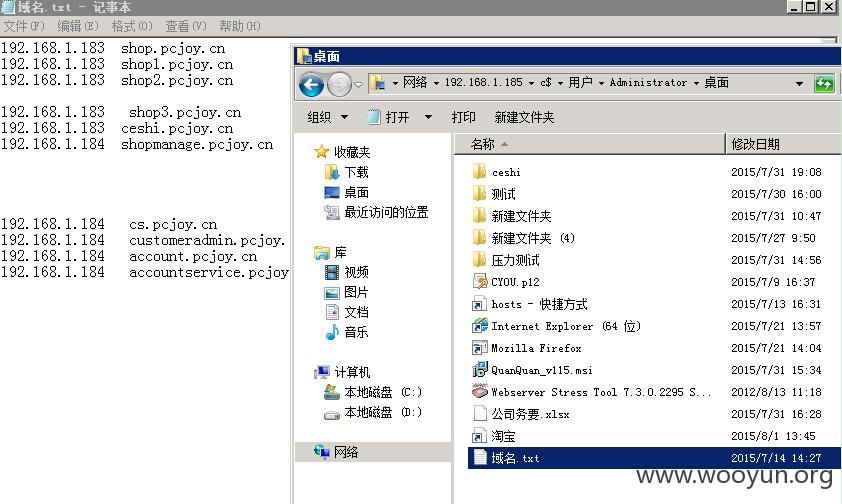This screenshot has height=504, width=842.
Task: Sort by the 名称 column header
Action: point(590,144)
